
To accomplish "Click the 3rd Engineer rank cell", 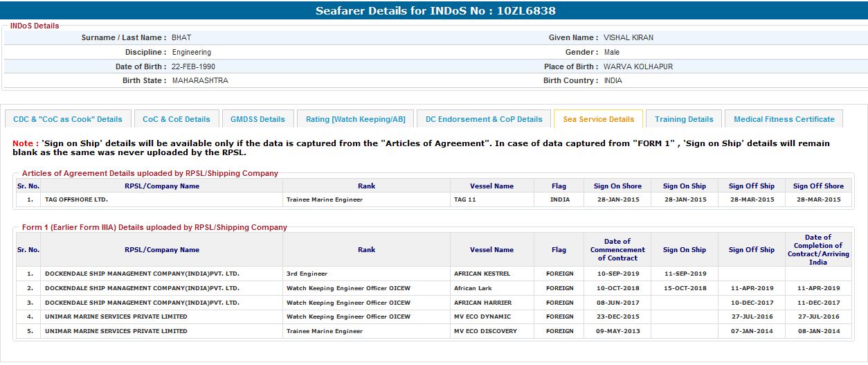I will 307,274.
